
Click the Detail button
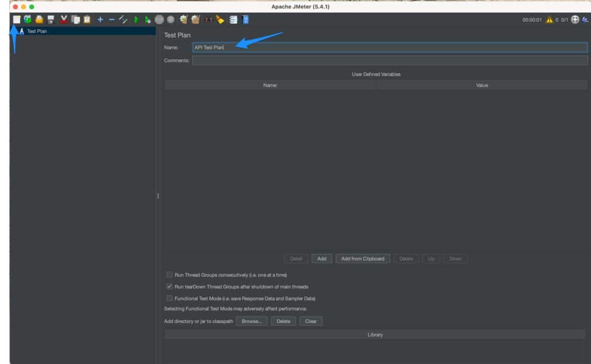pyautogui.click(x=296, y=259)
